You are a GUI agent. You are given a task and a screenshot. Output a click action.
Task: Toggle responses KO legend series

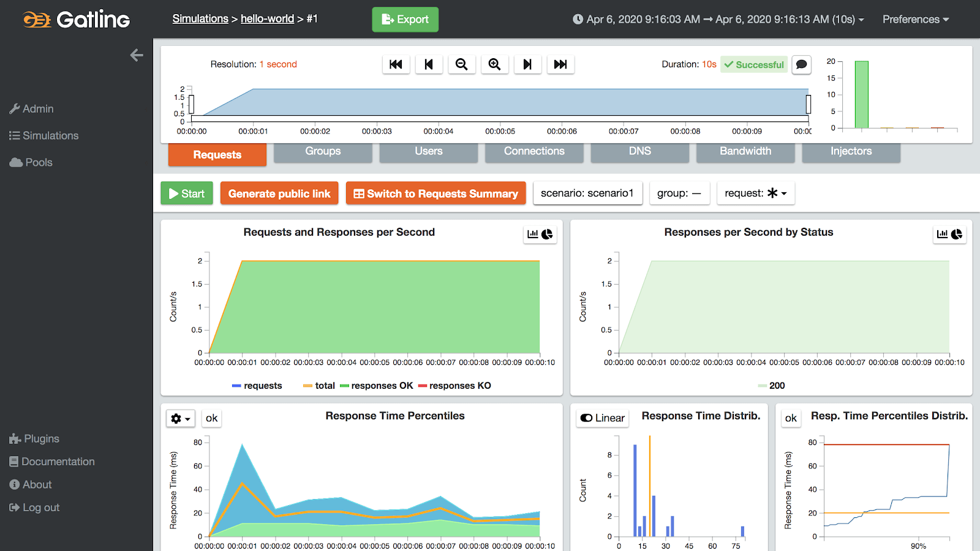[455, 386]
